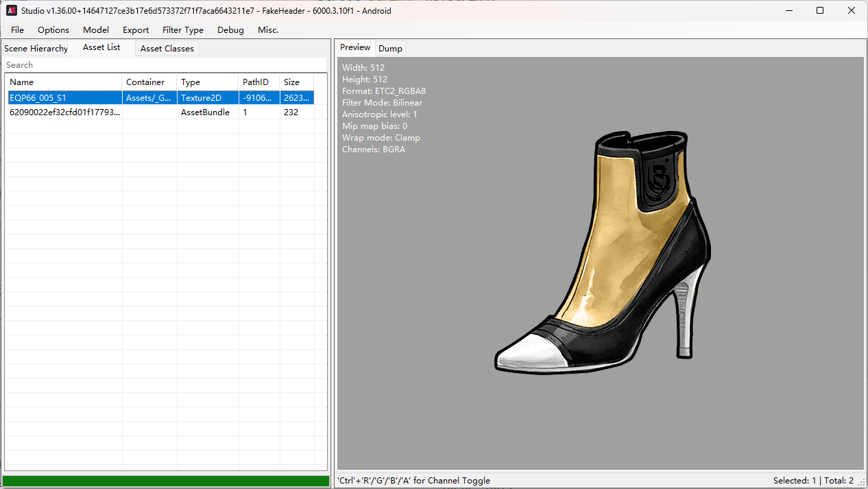Sort assets by the Type column header
Viewport: 868px width, 489px height.
coord(208,82)
